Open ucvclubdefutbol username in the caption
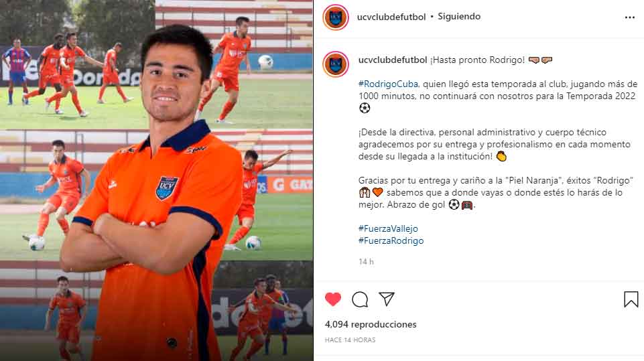 393,60
